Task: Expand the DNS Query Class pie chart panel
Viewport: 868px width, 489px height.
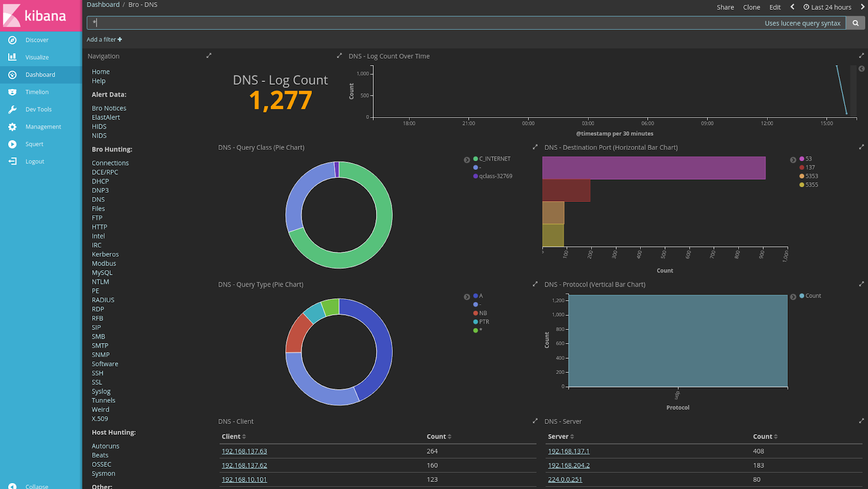Action: click(535, 147)
